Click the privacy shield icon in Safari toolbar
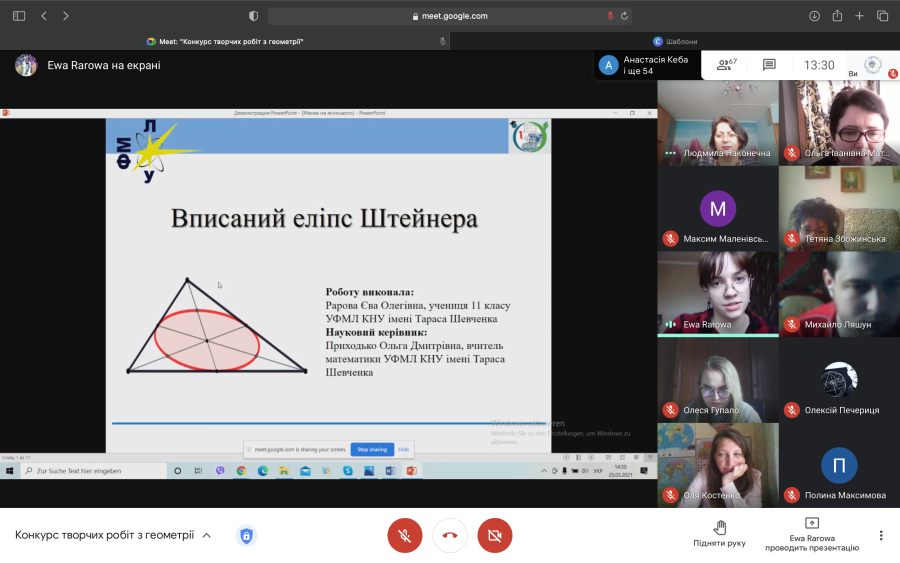900x563 pixels. click(253, 16)
